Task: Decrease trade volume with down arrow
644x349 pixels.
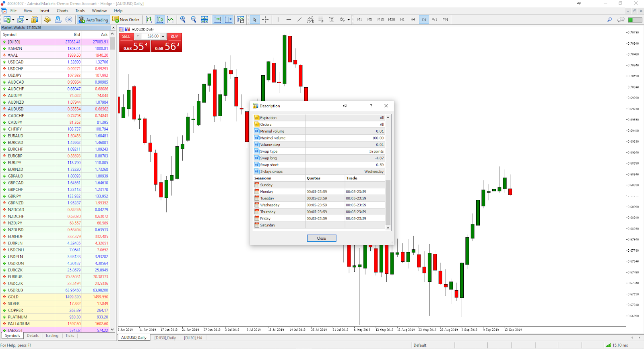Action: pyautogui.click(x=138, y=36)
